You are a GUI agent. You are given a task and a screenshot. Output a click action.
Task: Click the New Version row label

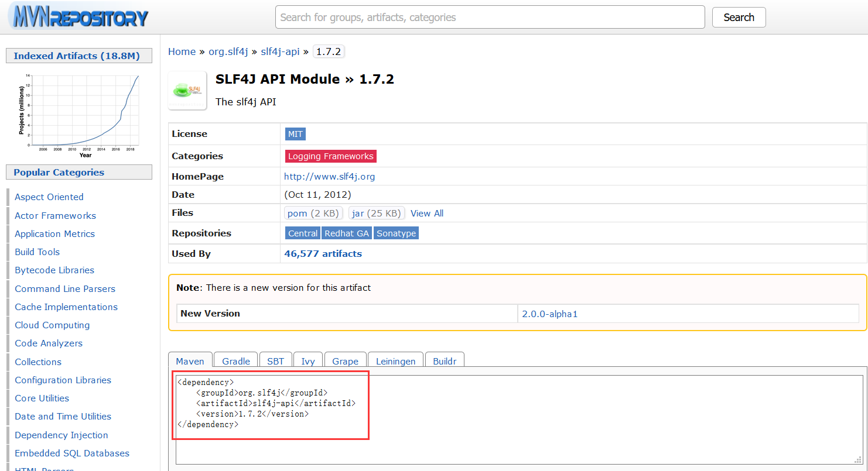click(210, 314)
